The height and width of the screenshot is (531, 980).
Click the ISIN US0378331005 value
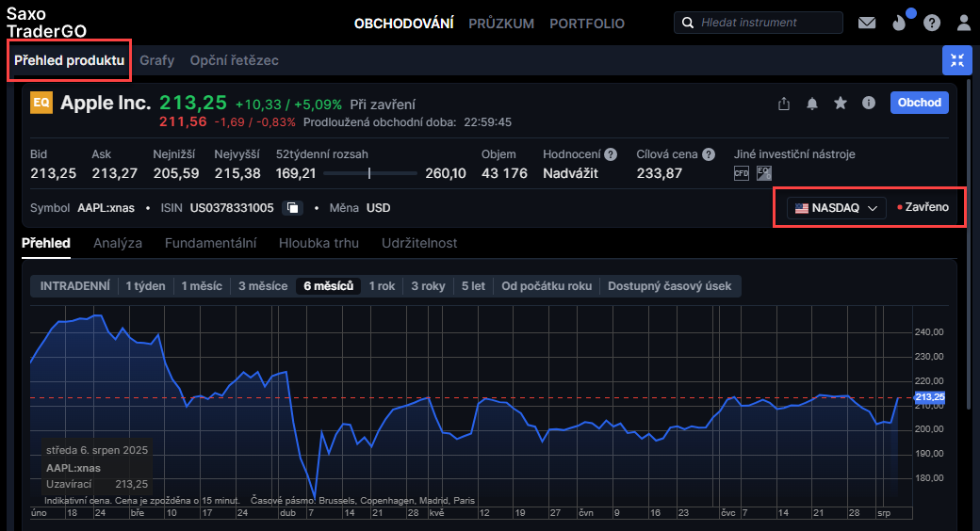pyautogui.click(x=232, y=208)
